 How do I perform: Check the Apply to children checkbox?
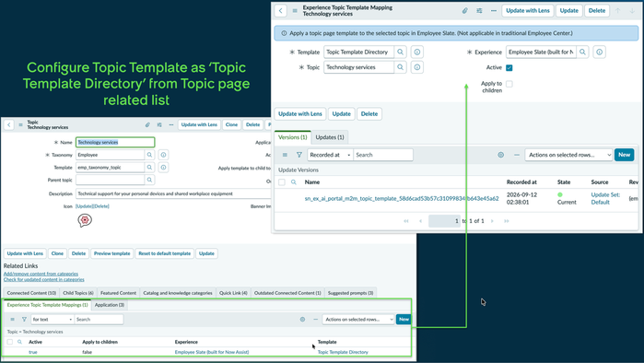509,84
